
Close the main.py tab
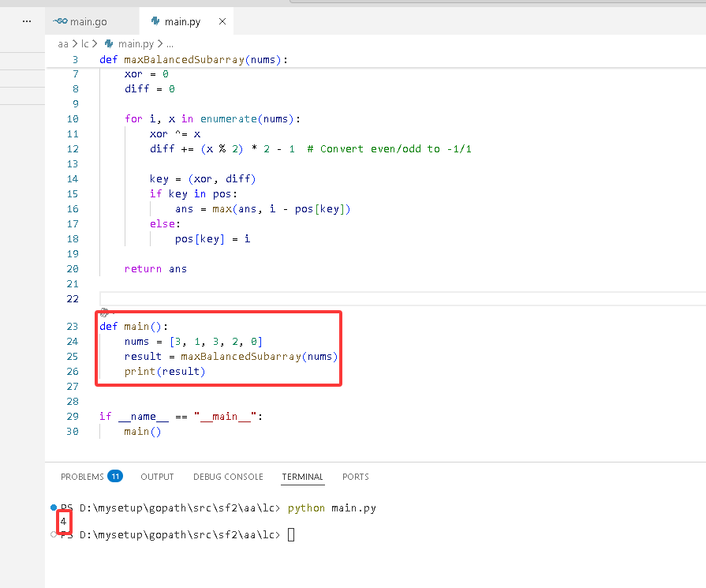[x=222, y=21]
